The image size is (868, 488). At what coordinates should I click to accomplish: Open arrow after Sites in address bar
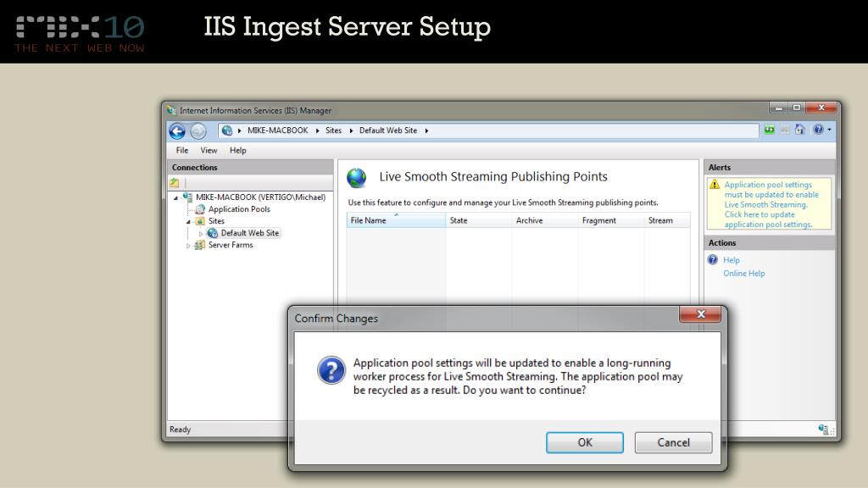pyautogui.click(x=351, y=130)
